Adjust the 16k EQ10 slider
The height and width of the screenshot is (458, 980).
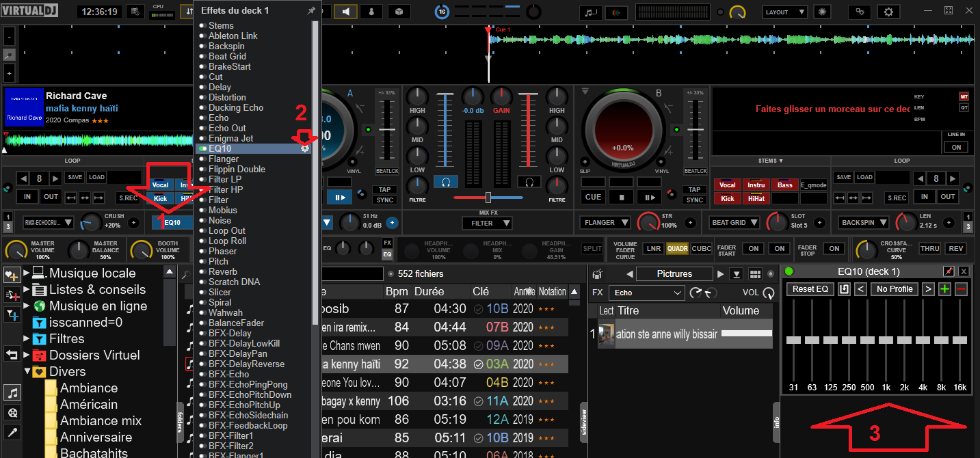click(x=960, y=340)
